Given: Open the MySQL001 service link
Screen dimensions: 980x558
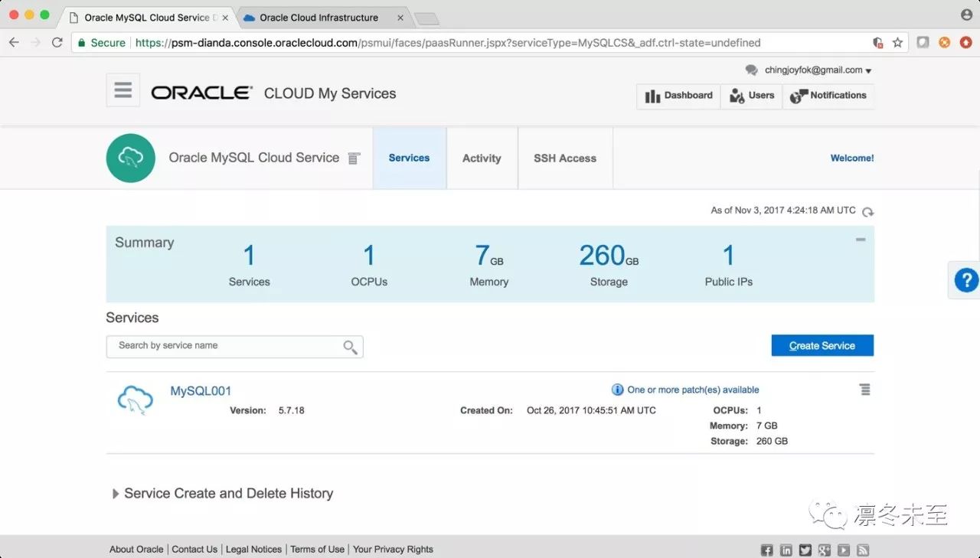Looking at the screenshot, I should pyautogui.click(x=201, y=391).
